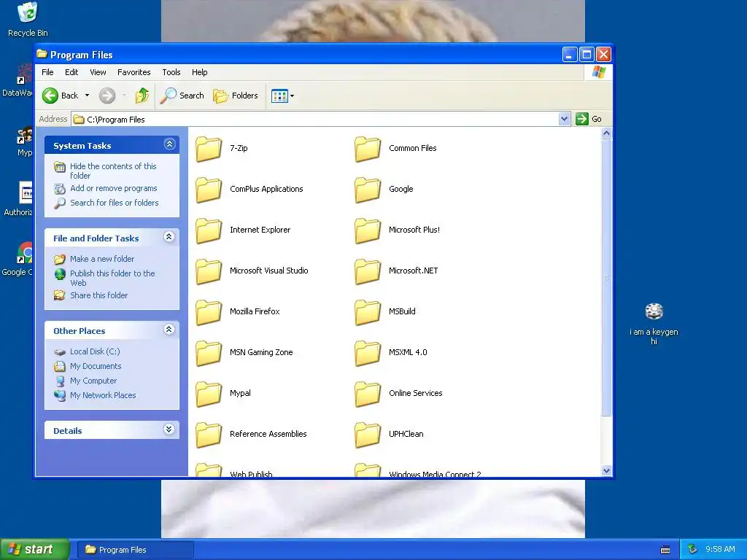Image resolution: width=747 pixels, height=560 pixels.
Task: Open the Tools menu
Action: [171, 72]
